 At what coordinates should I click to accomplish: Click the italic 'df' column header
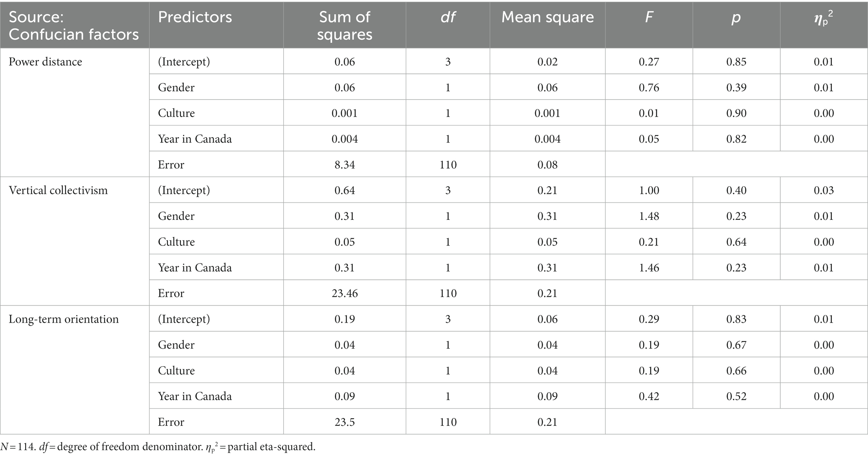tap(448, 17)
